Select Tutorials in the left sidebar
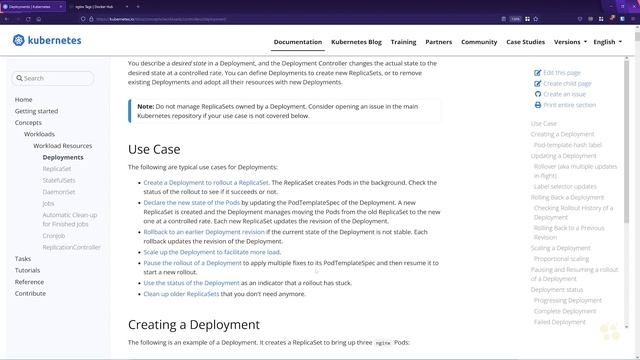Screen dimensions: 640x360 coord(27,270)
